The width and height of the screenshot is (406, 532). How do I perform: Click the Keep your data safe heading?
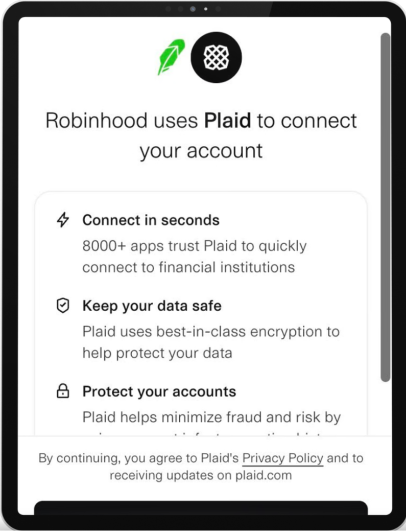point(152,306)
